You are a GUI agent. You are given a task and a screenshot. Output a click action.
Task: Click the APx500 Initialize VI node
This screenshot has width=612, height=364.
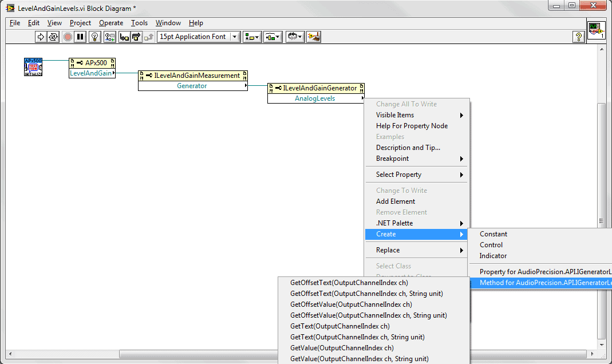(33, 67)
